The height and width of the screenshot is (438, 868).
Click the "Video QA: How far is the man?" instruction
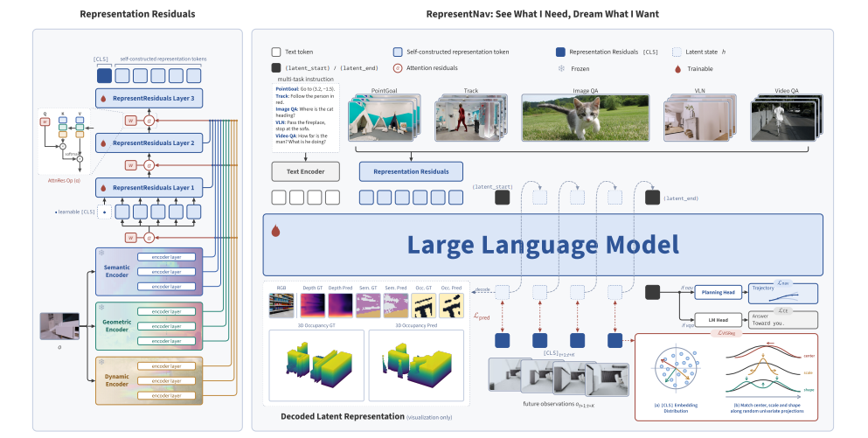coord(302,139)
